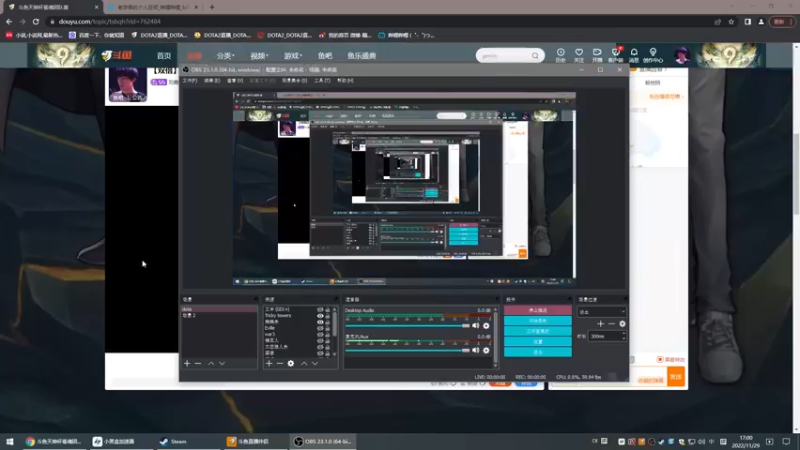Click 设置 settings button in Controls
Screen dimensions: 800x450
538,341
